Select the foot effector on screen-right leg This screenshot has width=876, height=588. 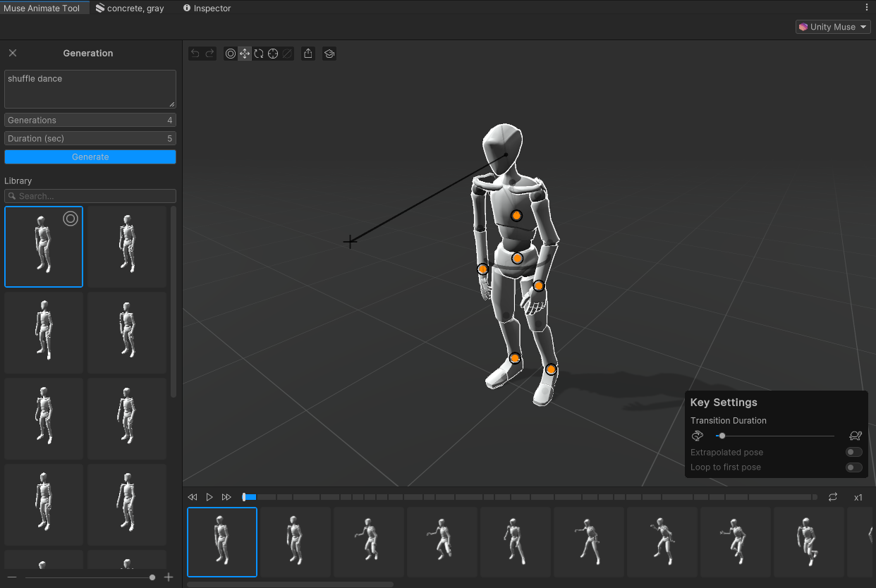pyautogui.click(x=551, y=369)
